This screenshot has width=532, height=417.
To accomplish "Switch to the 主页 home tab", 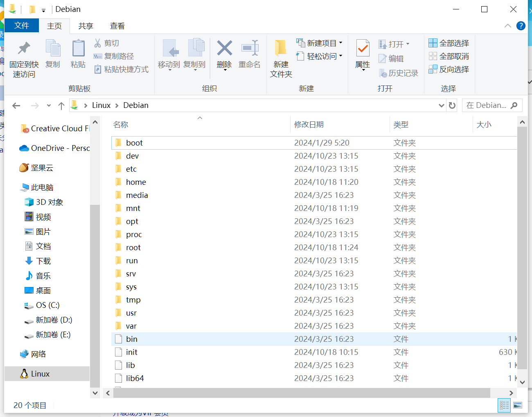I will (x=54, y=26).
